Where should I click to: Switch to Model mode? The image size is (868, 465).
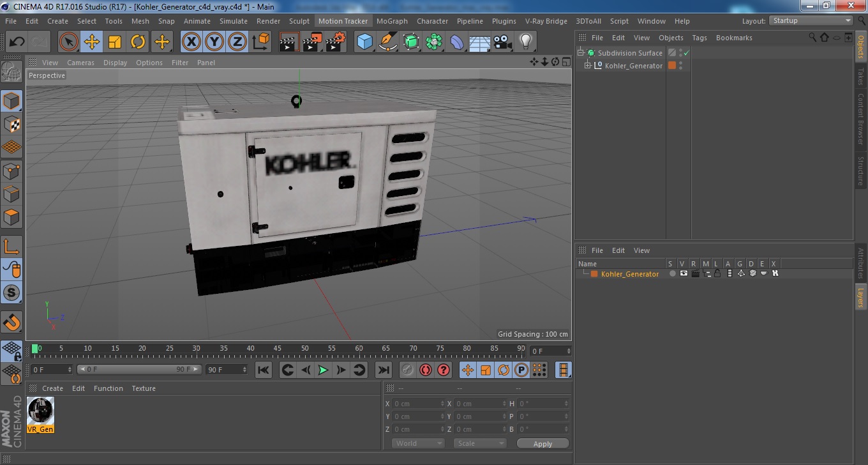[x=11, y=101]
